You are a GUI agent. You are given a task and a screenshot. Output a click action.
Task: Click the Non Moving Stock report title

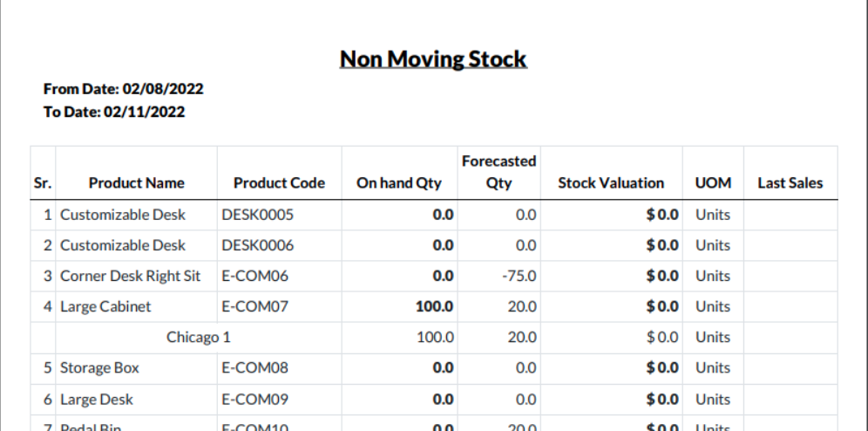pos(433,59)
